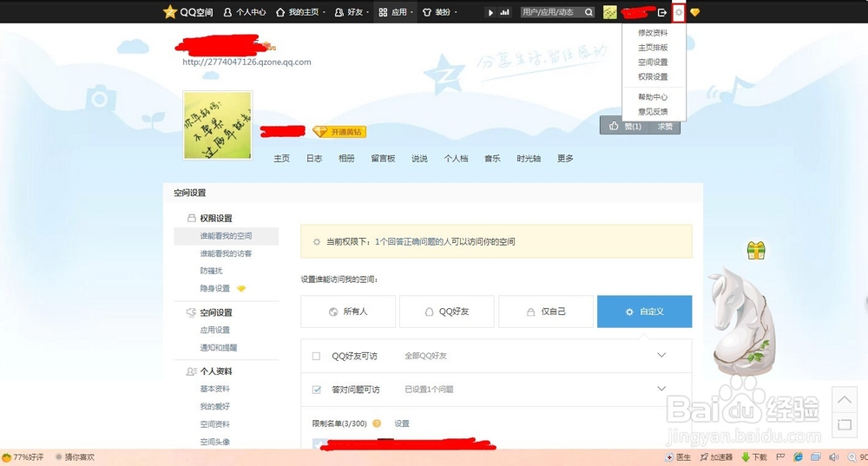Open the 日志 tab
The width and height of the screenshot is (868, 466).
point(314,159)
